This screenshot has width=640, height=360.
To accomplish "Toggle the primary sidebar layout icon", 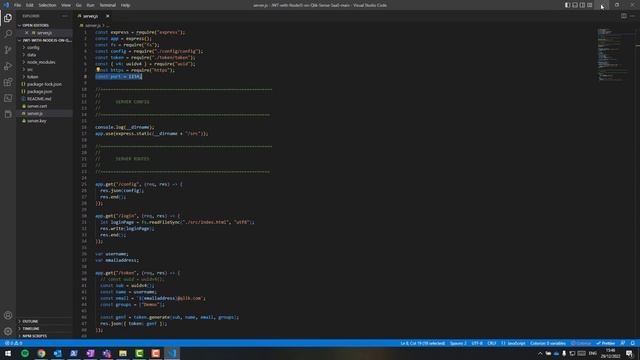I will pos(567,5).
